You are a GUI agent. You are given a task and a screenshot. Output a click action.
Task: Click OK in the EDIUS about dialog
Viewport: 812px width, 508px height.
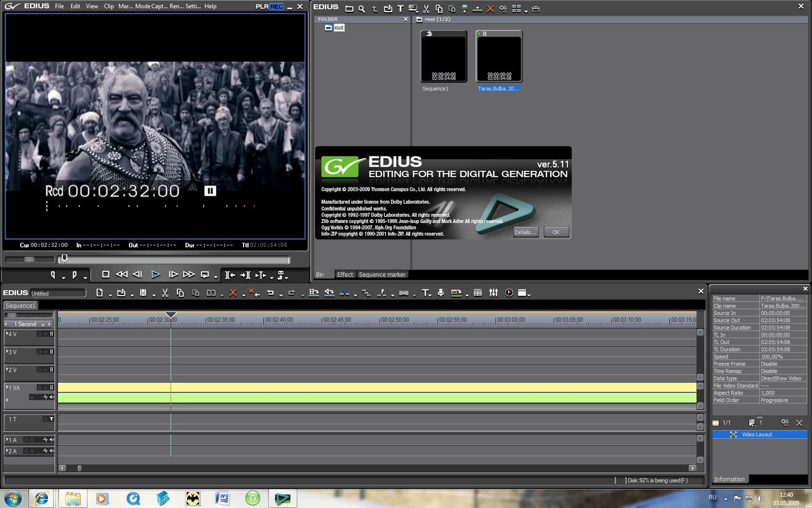click(x=556, y=232)
